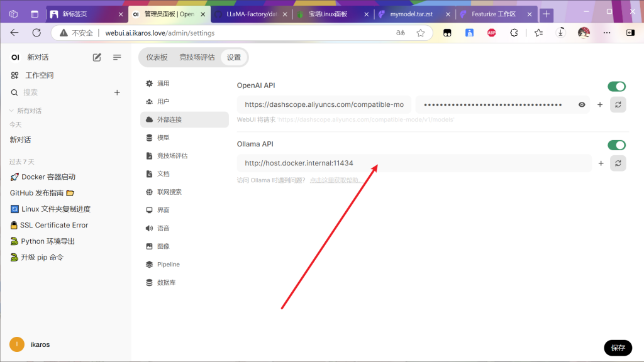Click the OpenAI API URL field
The height and width of the screenshot is (362, 644).
click(x=324, y=105)
